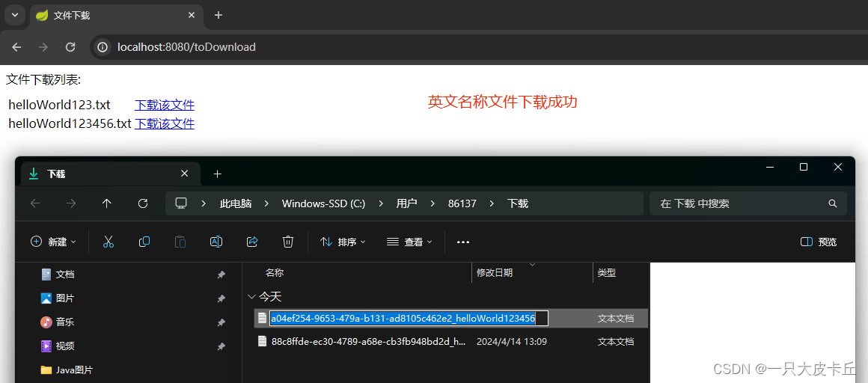This screenshot has height=383, width=868.
Task: Download helloWorld123.txt via 下载该文件 link
Action: click(x=165, y=105)
